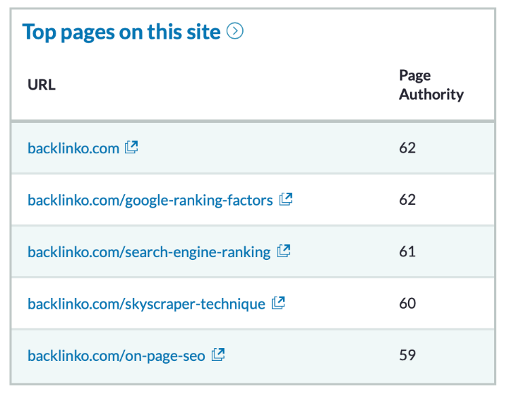Viewport: 510px width, 400px height.
Task: Click external link icon for skyscraper-technique
Action: [278, 303]
